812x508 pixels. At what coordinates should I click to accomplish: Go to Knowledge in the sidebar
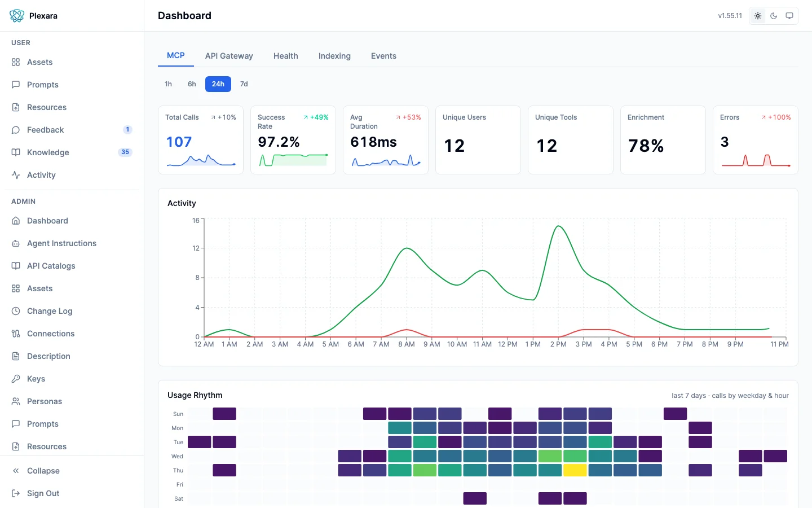coord(72,152)
